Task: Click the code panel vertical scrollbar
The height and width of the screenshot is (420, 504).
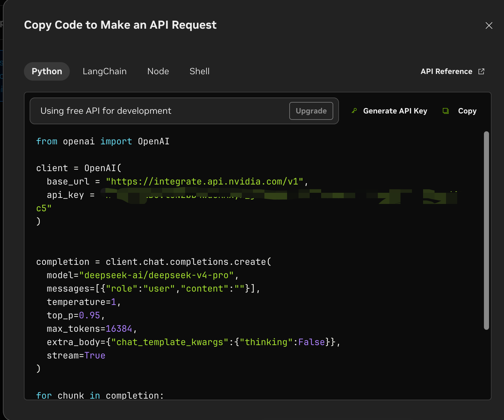Action: 486,230
